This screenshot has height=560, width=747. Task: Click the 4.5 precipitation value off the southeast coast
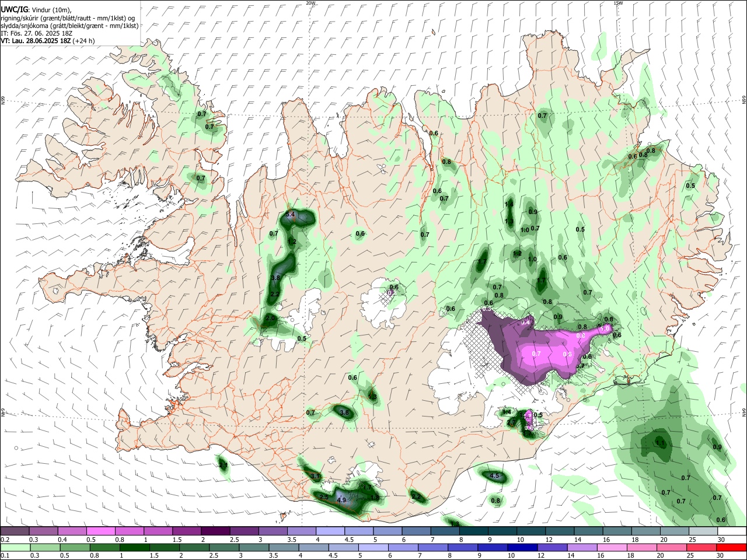pyautogui.click(x=495, y=476)
